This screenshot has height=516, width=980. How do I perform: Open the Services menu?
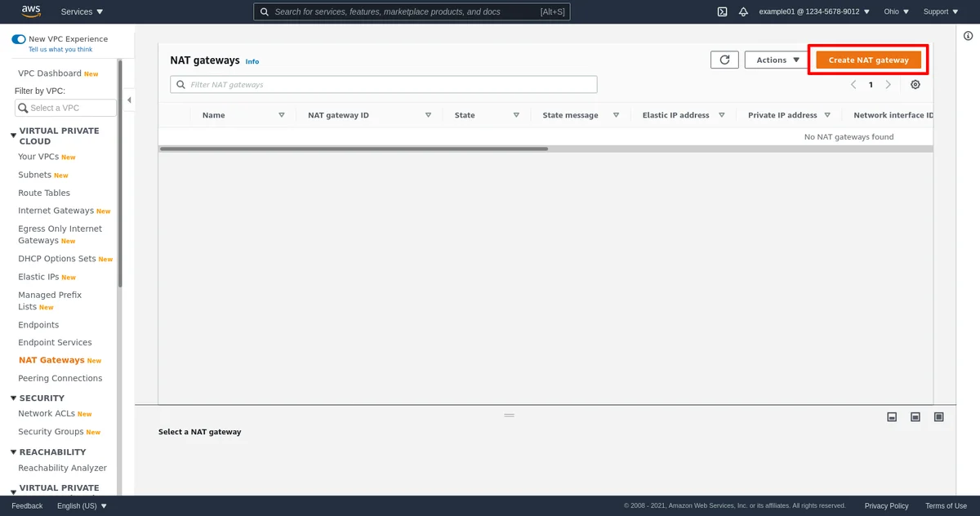[x=82, y=11]
